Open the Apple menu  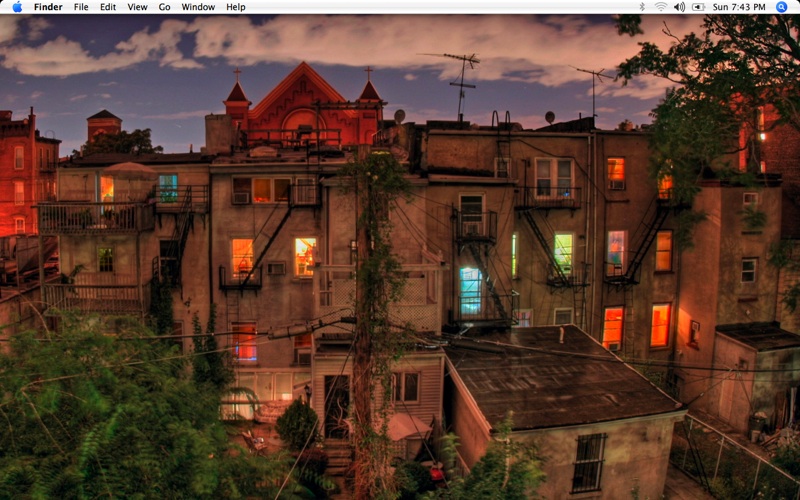(x=17, y=7)
